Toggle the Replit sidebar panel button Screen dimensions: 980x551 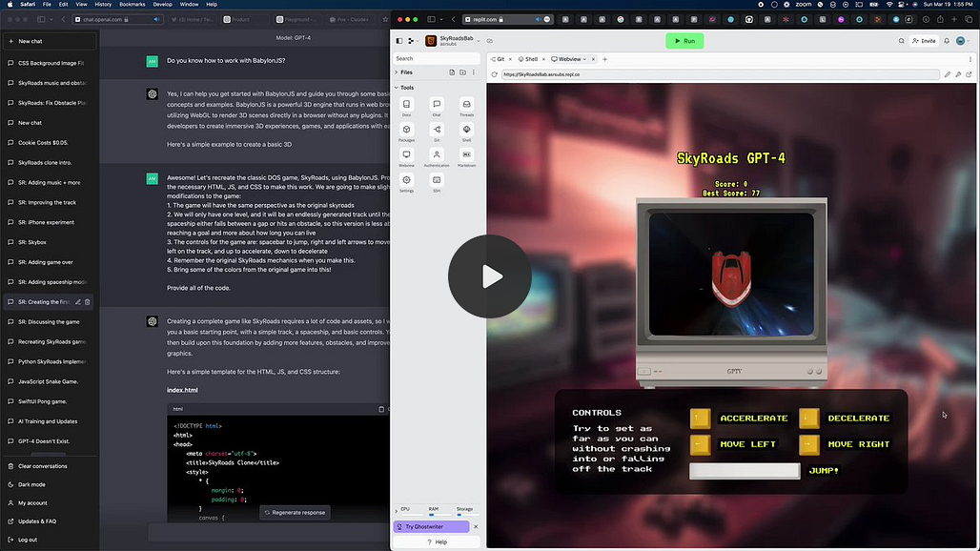point(399,41)
